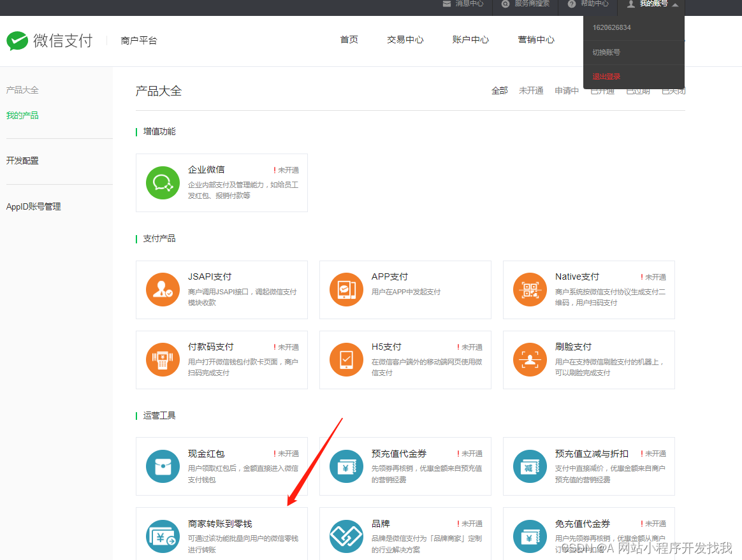Collapse the 我的账号 dropdown arrow

[x=675, y=4]
